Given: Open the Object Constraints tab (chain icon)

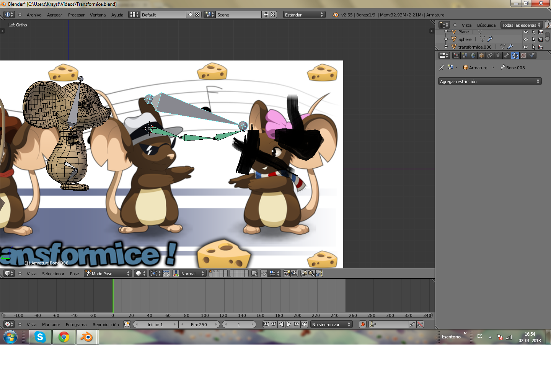Looking at the screenshot, I should [490, 56].
